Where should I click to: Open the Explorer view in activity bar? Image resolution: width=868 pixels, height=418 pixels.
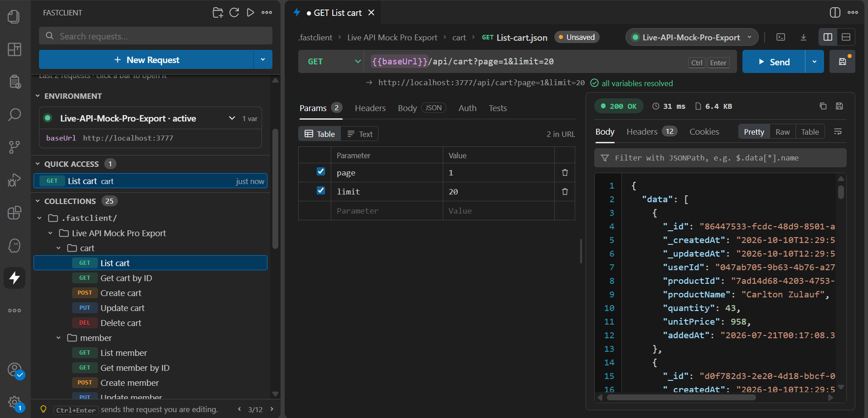point(14,17)
